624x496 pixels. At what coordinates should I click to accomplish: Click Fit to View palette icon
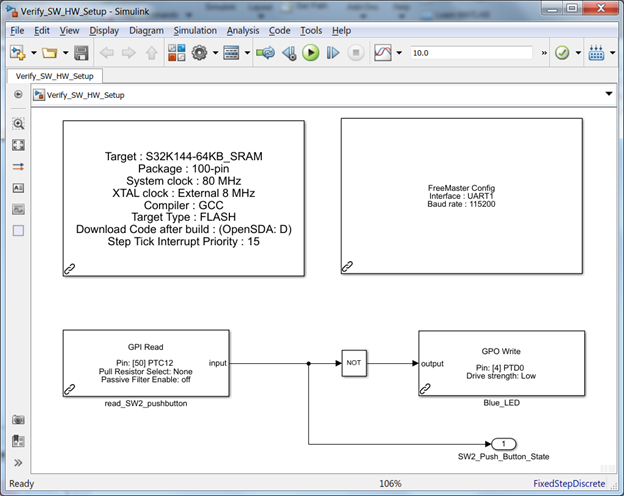18,145
